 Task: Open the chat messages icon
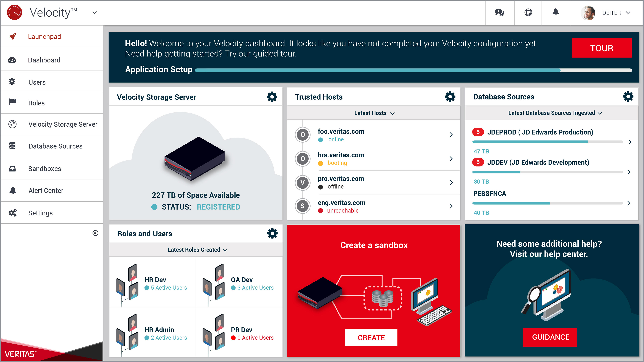tap(499, 12)
